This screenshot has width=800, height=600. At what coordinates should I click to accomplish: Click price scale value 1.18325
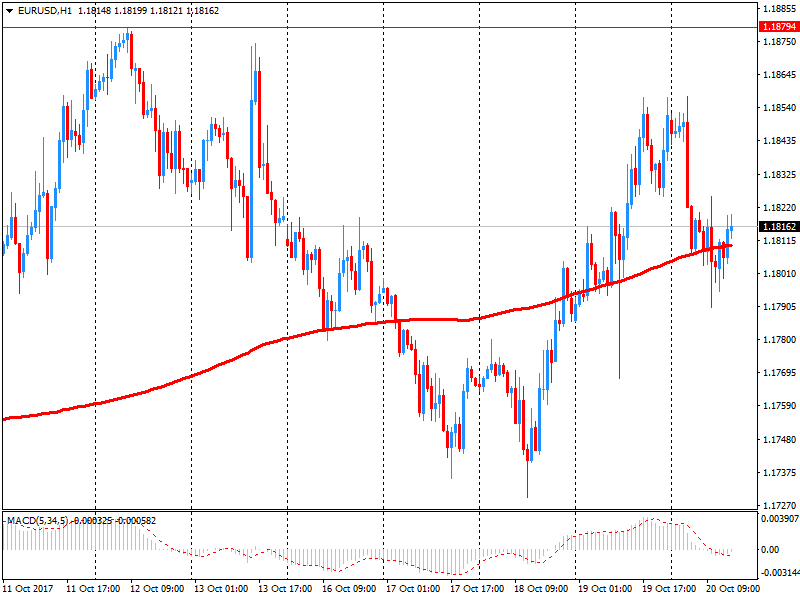[x=779, y=174]
